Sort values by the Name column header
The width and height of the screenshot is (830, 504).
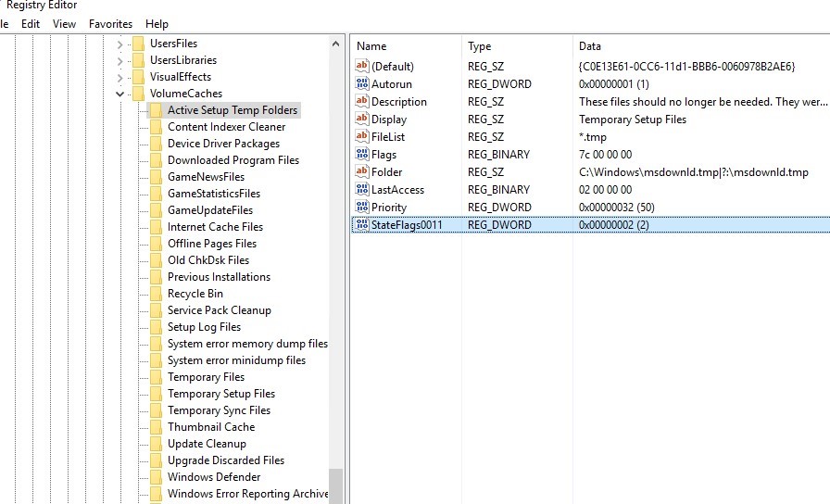[x=371, y=46]
